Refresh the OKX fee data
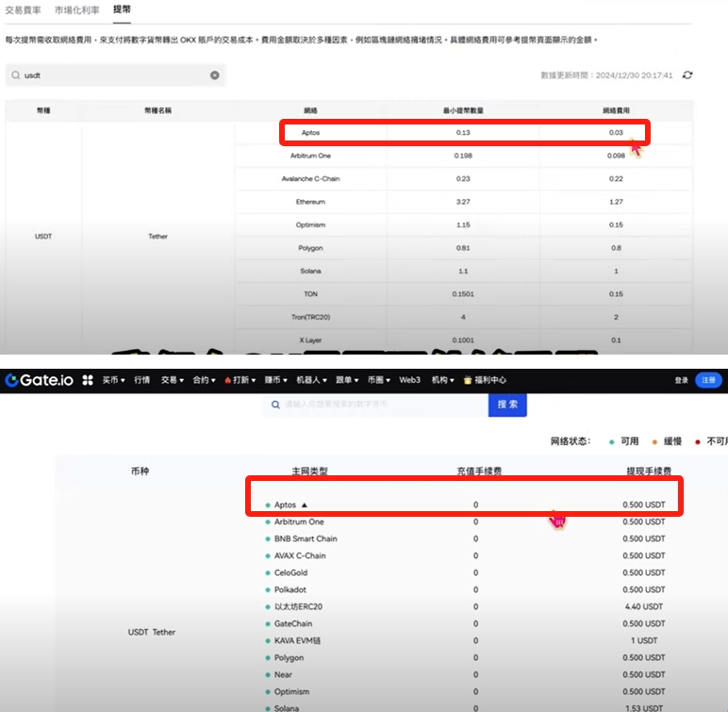 pyautogui.click(x=687, y=75)
